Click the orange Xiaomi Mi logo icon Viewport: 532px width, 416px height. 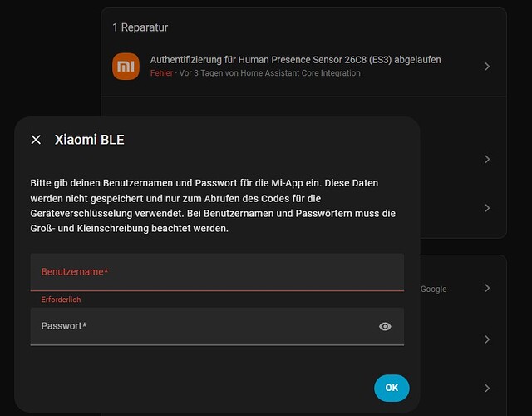[126, 66]
